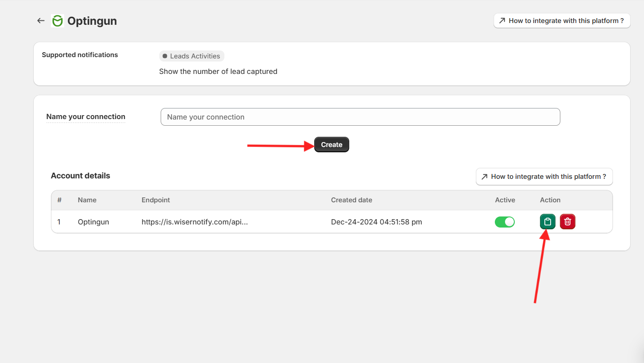Open How to integrate link beside Account details
The image size is (644, 363).
coord(544,177)
